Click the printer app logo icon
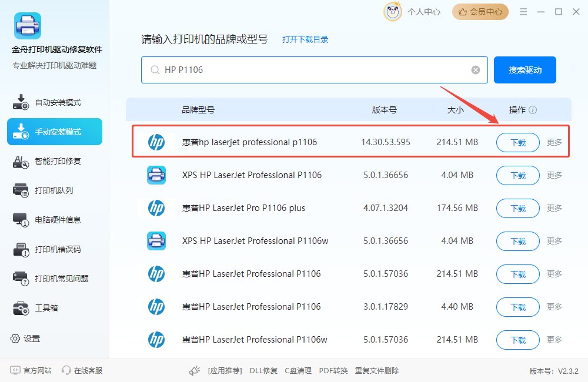588x382 pixels. pos(28,26)
